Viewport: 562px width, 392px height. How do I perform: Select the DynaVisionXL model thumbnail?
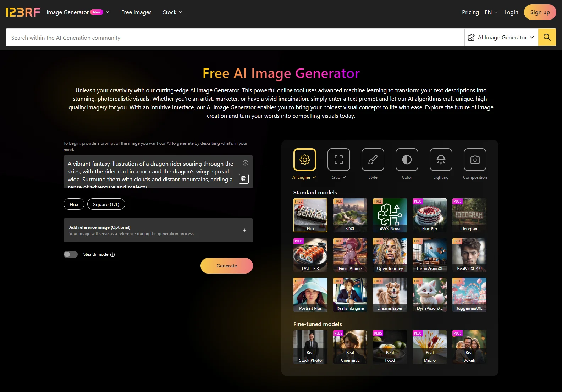coord(430,295)
